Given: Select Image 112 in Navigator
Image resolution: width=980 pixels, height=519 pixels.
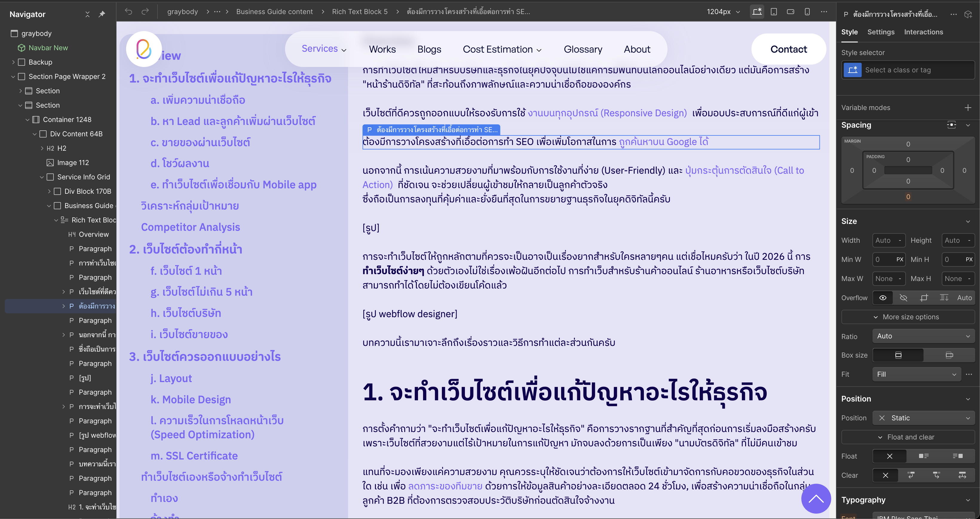Looking at the screenshot, I should tap(73, 163).
